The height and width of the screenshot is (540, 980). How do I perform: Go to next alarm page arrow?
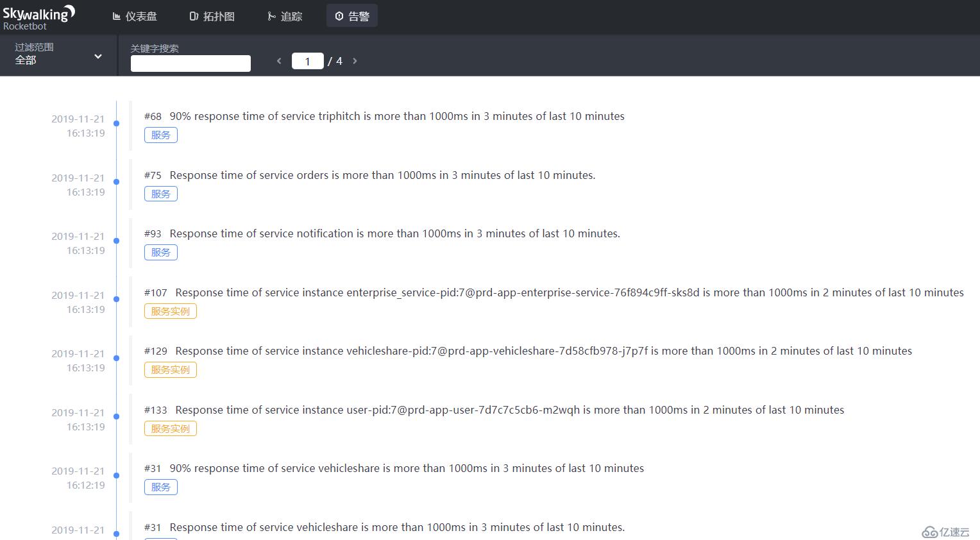pos(355,61)
